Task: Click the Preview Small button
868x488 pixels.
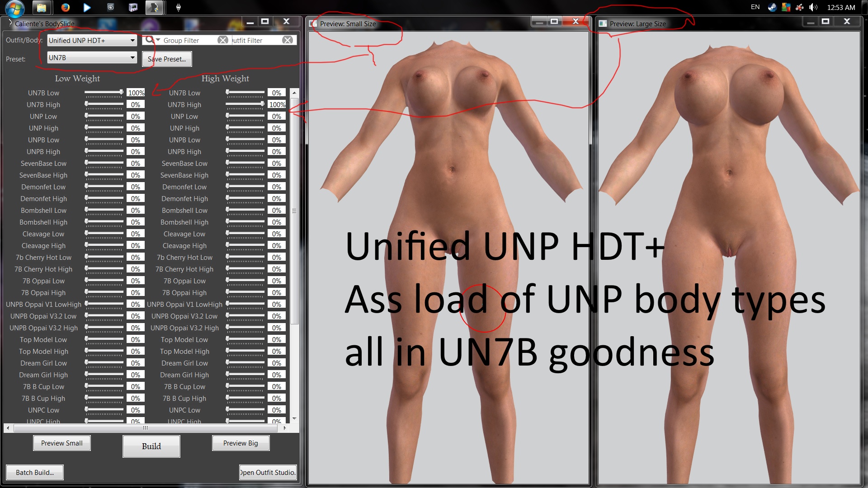Action: pos(61,443)
